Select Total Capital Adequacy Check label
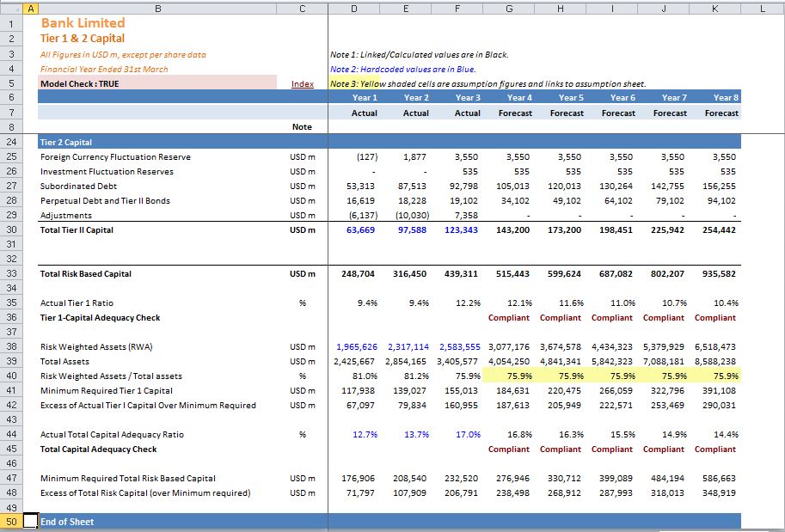 [99, 449]
